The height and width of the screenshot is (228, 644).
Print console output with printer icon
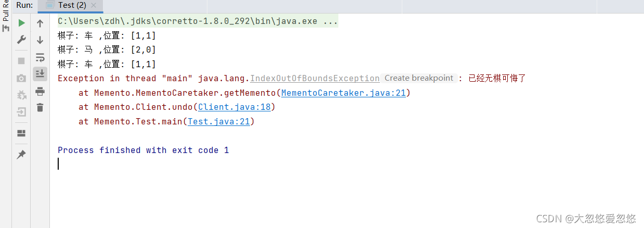point(40,92)
